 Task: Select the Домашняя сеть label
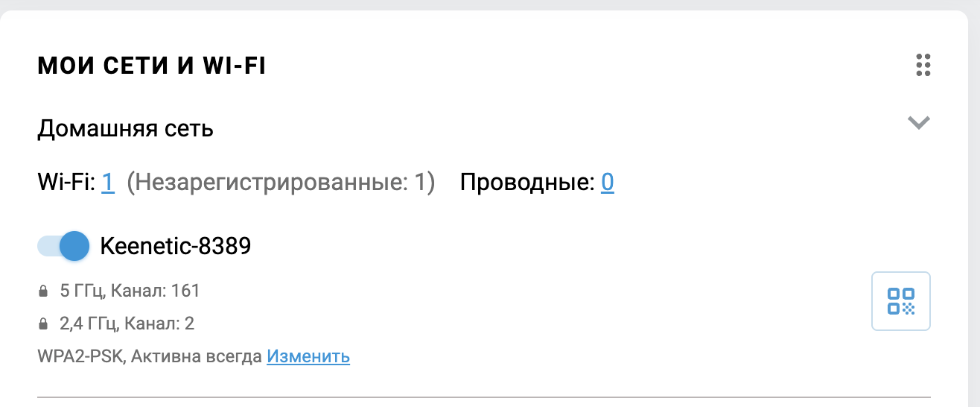click(126, 129)
